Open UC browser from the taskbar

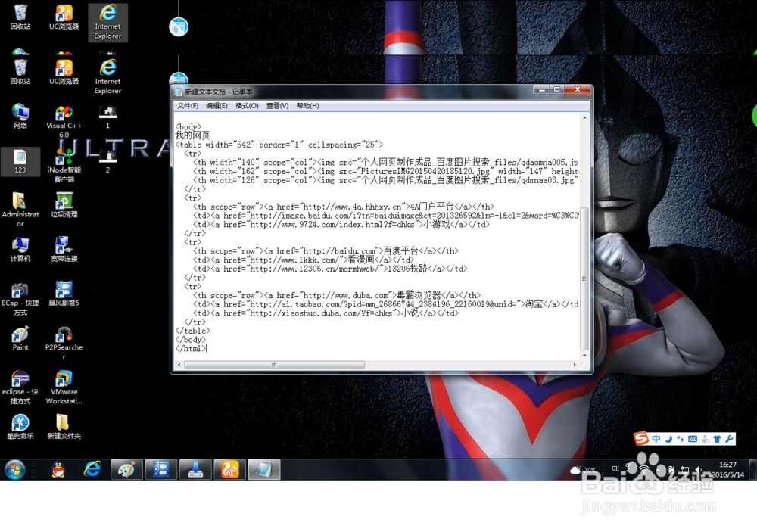point(230,469)
